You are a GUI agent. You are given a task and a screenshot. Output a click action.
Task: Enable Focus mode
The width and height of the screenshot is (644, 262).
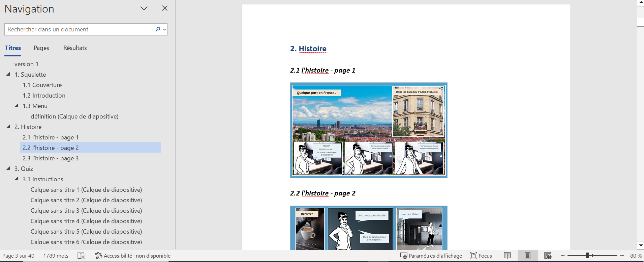pyautogui.click(x=481, y=256)
